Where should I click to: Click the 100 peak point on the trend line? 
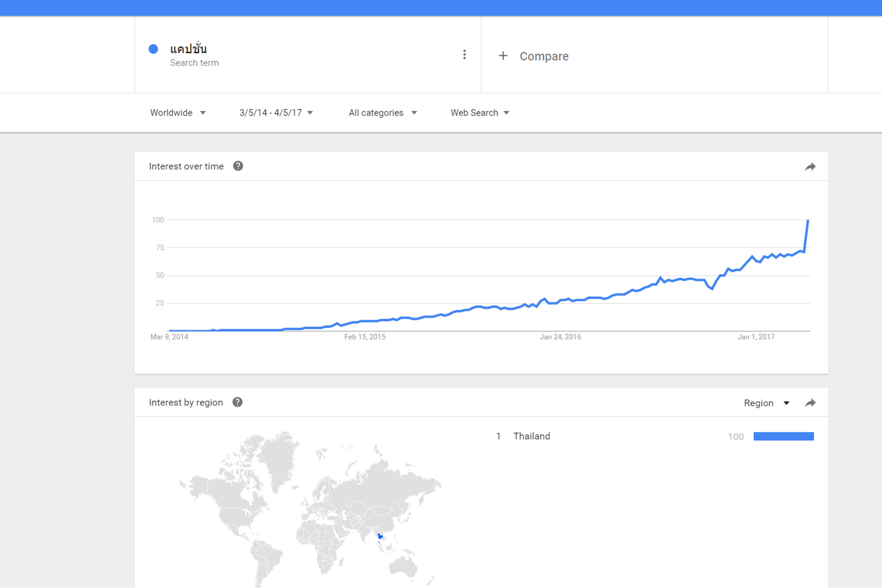pos(808,220)
